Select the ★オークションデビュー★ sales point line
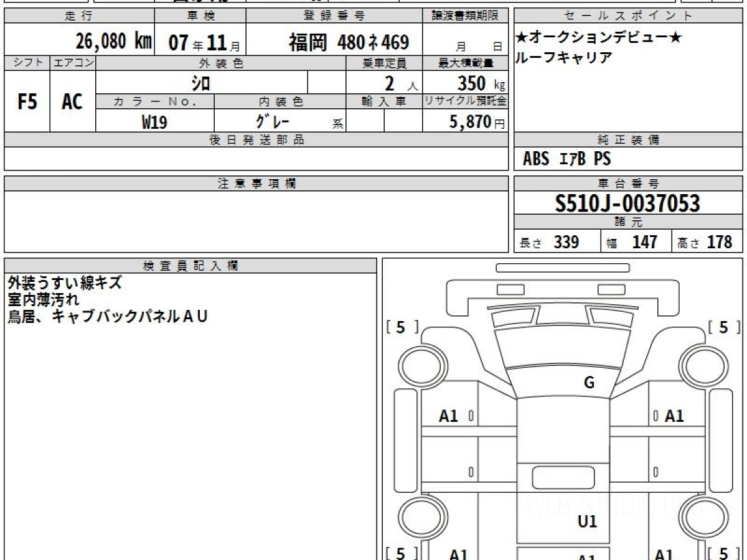Image resolution: width=747 pixels, height=560 pixels. [598, 39]
